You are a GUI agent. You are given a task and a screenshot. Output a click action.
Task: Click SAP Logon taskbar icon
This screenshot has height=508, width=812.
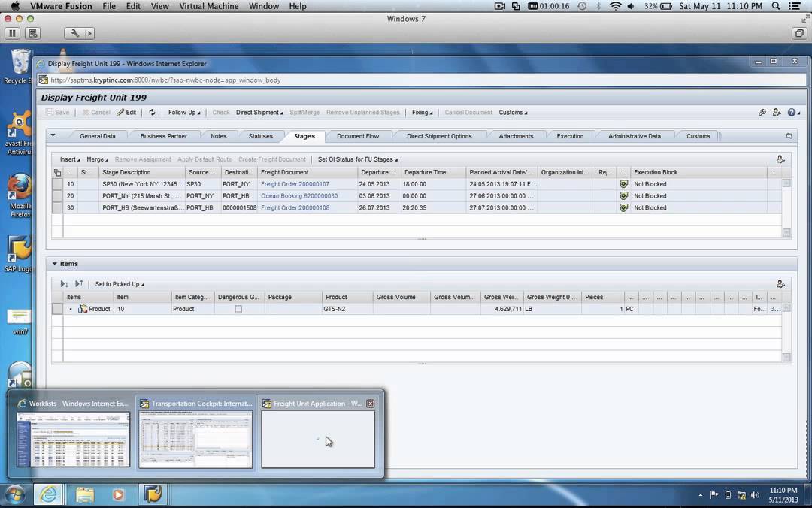click(x=153, y=494)
